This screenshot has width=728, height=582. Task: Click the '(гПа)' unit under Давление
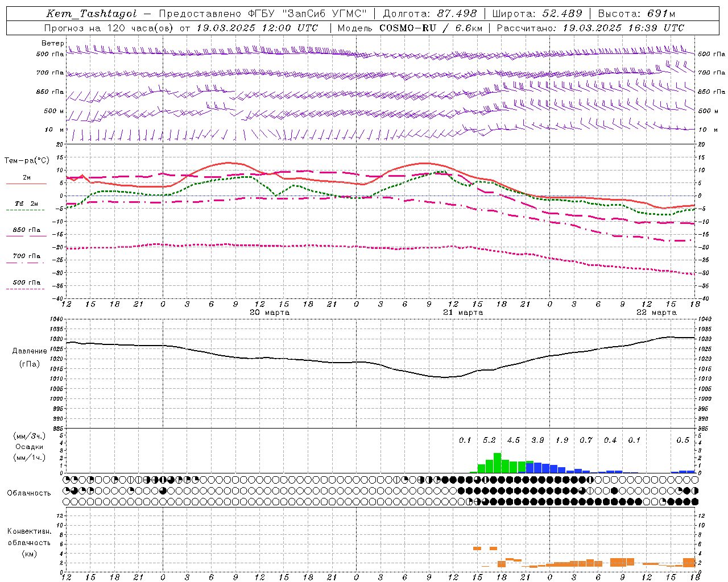pyautogui.click(x=30, y=364)
